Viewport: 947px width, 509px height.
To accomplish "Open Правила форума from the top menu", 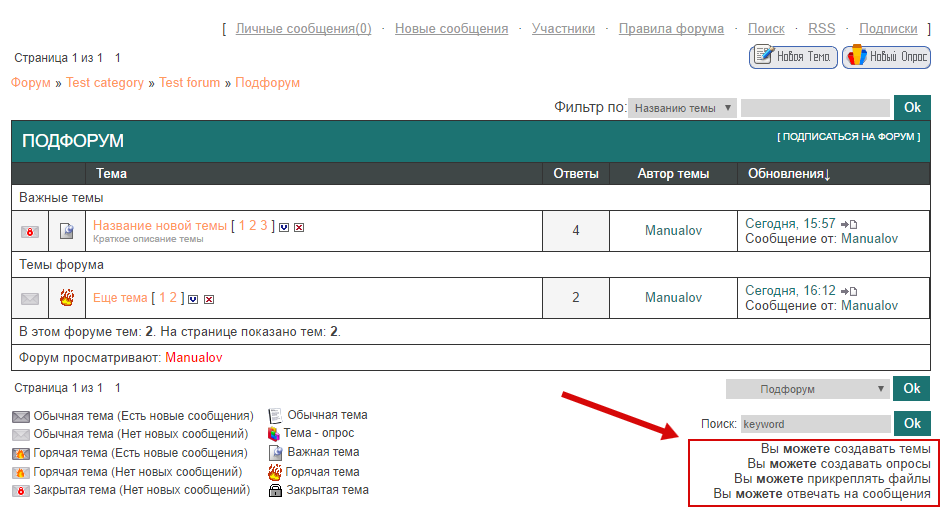I will pyautogui.click(x=671, y=29).
